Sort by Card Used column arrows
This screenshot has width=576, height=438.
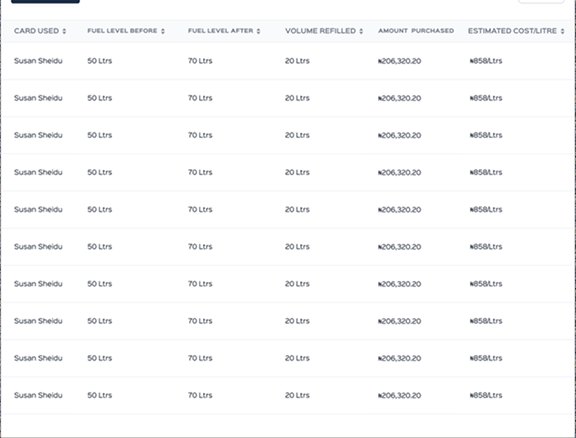click(x=64, y=31)
